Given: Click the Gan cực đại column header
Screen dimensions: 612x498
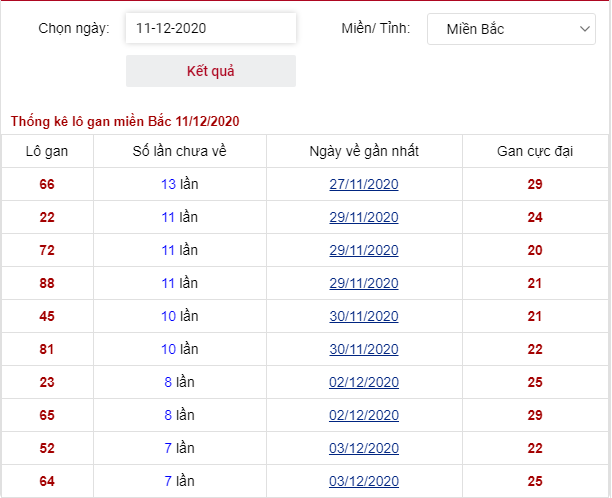Looking at the screenshot, I should 535,151.
